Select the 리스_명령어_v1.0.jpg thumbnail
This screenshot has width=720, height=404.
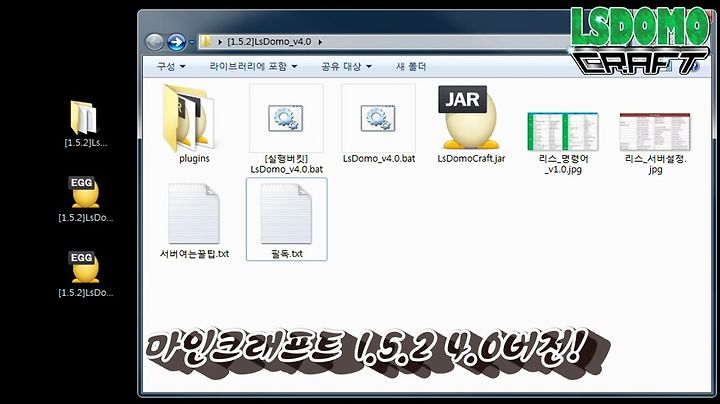pos(563,132)
